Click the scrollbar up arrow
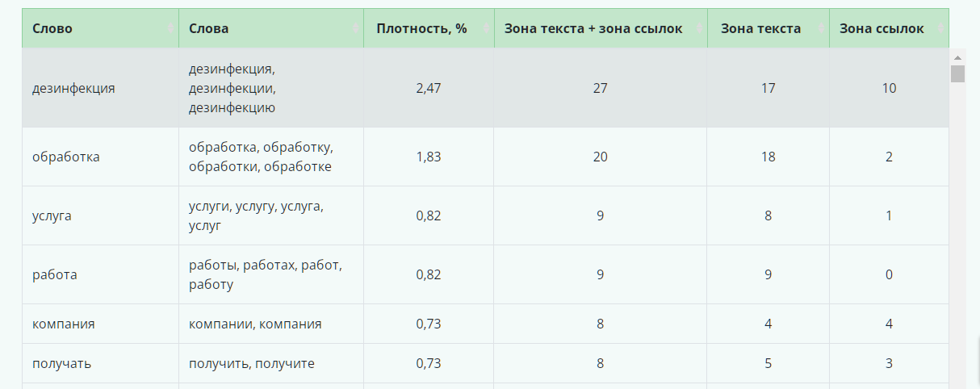 pos(958,57)
